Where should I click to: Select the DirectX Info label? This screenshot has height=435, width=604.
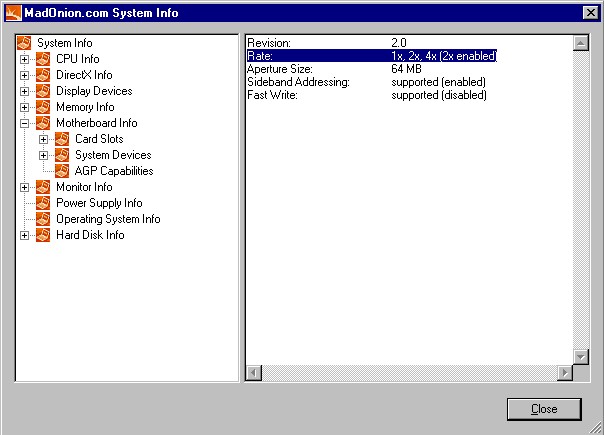pyautogui.click(x=84, y=75)
